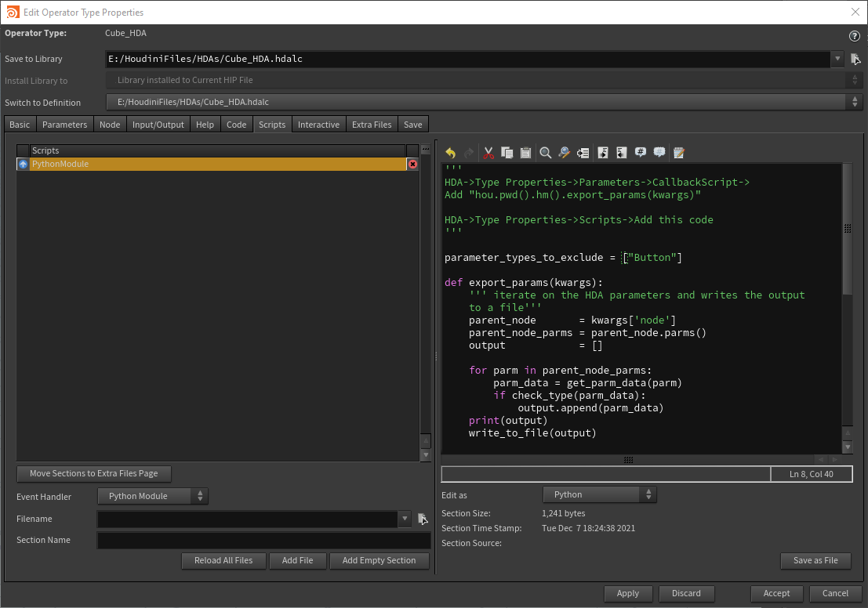Switch to the Parameters tab
Viewport: 868px width, 608px height.
point(65,125)
